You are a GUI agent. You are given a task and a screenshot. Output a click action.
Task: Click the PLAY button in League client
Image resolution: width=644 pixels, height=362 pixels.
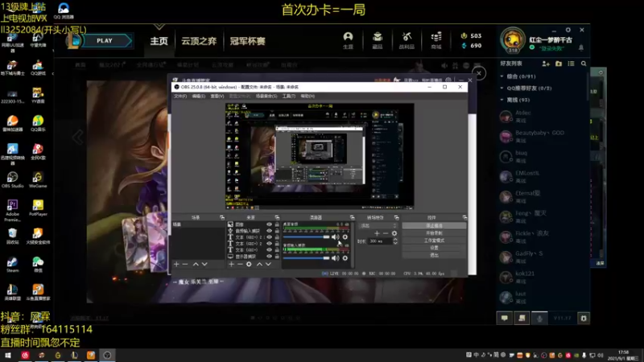(x=105, y=41)
